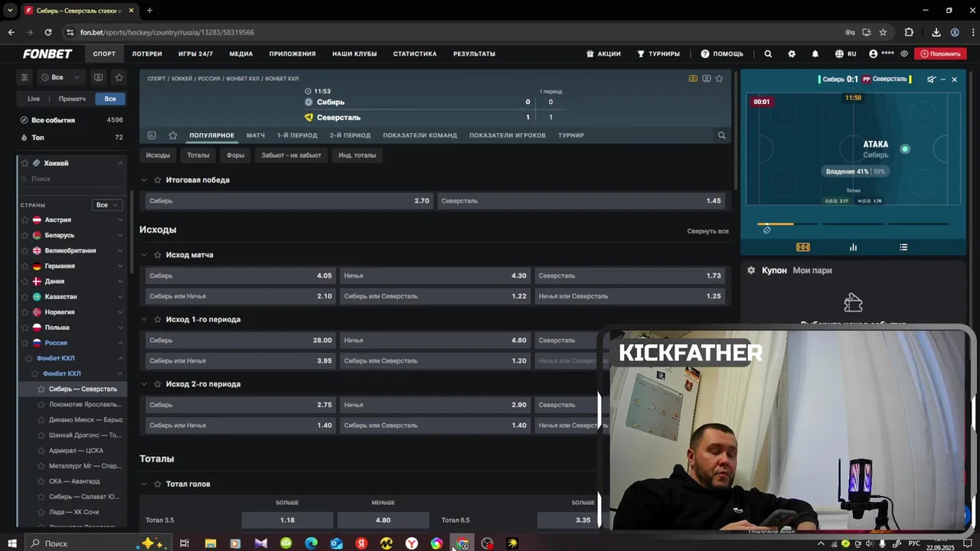Select Прематч filter in sidebar

point(72,99)
